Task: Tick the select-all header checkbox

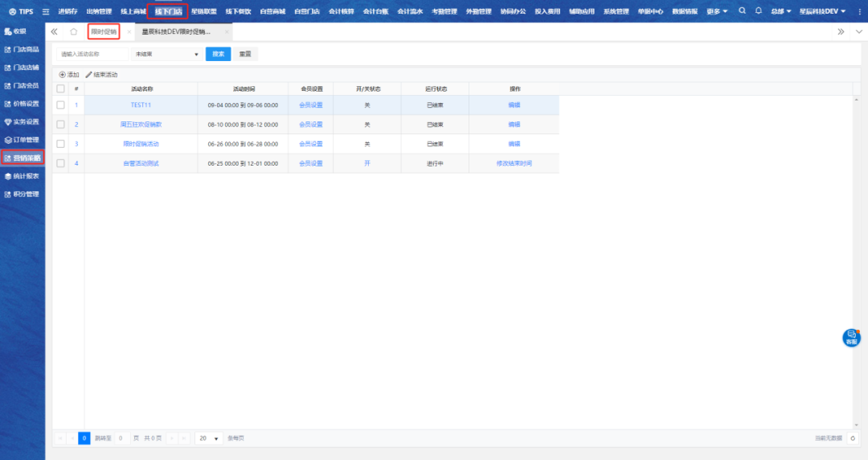Action: (x=60, y=88)
